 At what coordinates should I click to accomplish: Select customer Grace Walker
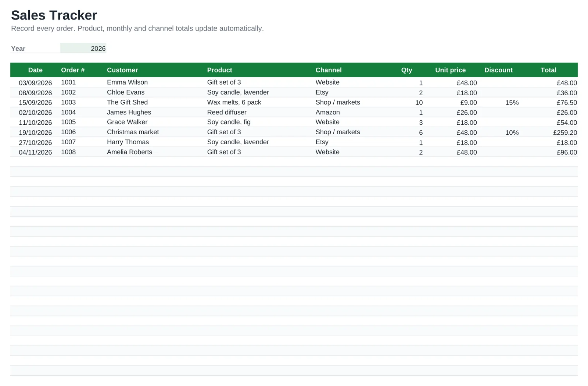coord(127,122)
